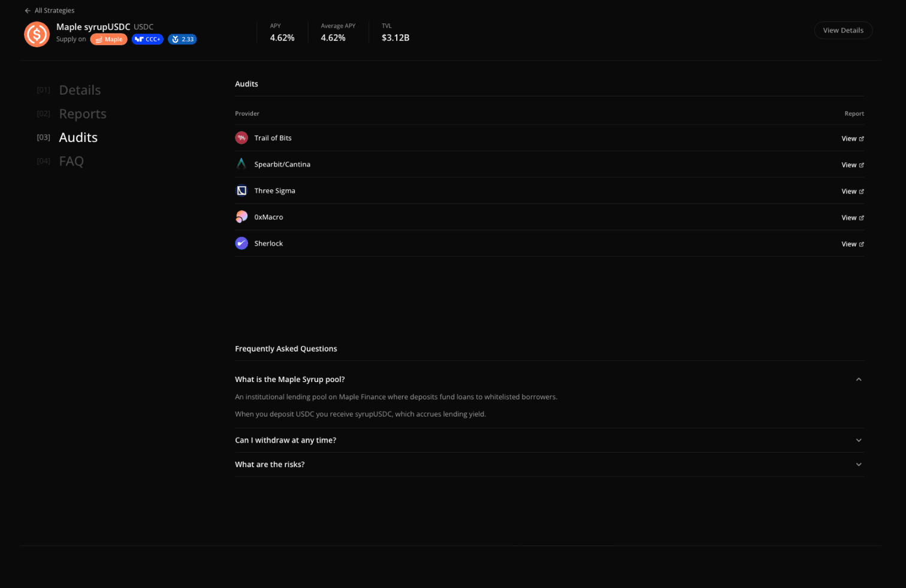Open the View Details button
This screenshot has width=906, height=588.
click(x=843, y=31)
